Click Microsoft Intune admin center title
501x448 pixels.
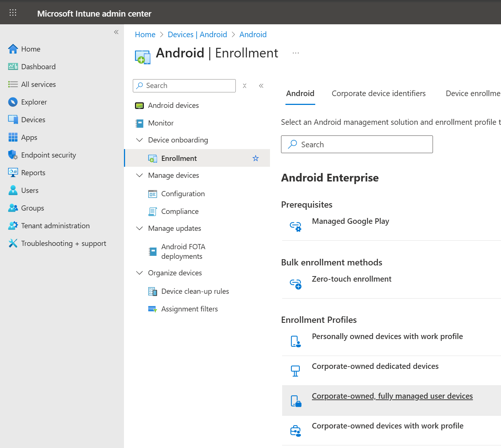point(94,14)
